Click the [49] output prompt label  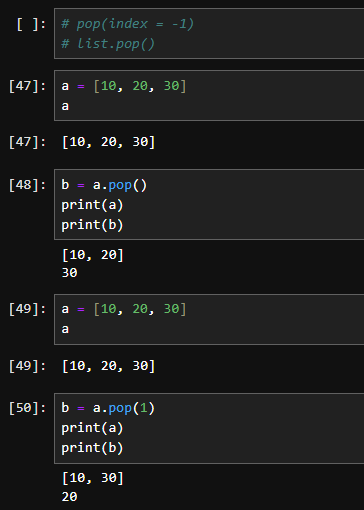pyautogui.click(x=27, y=366)
